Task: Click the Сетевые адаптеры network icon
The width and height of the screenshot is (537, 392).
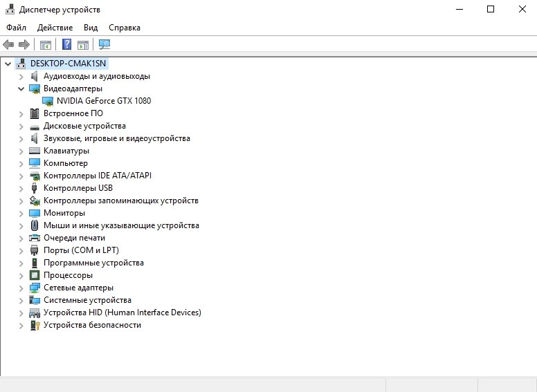Action: pyautogui.click(x=35, y=288)
